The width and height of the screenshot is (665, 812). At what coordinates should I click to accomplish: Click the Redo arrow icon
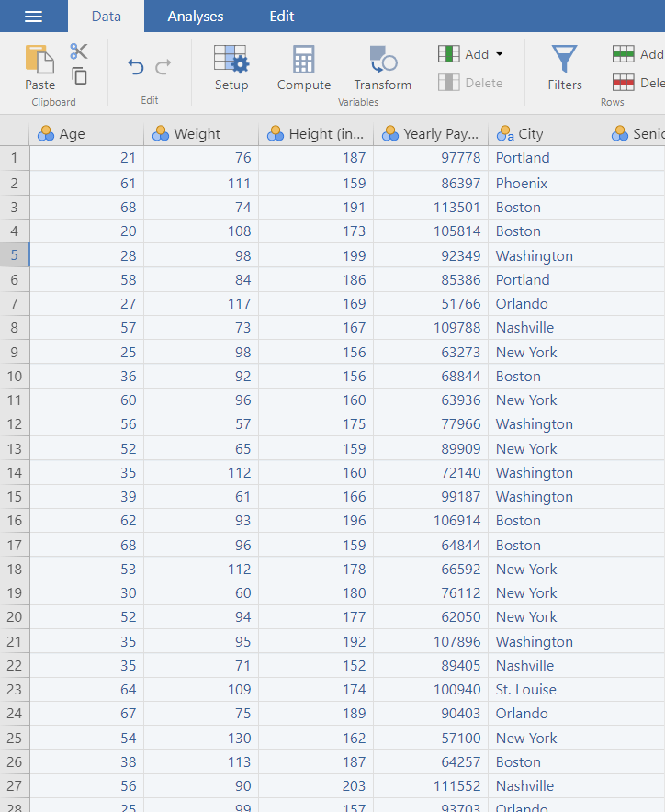click(163, 67)
